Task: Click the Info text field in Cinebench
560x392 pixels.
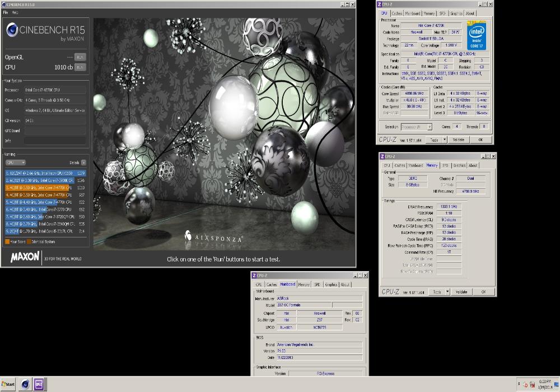Action: click(x=55, y=141)
